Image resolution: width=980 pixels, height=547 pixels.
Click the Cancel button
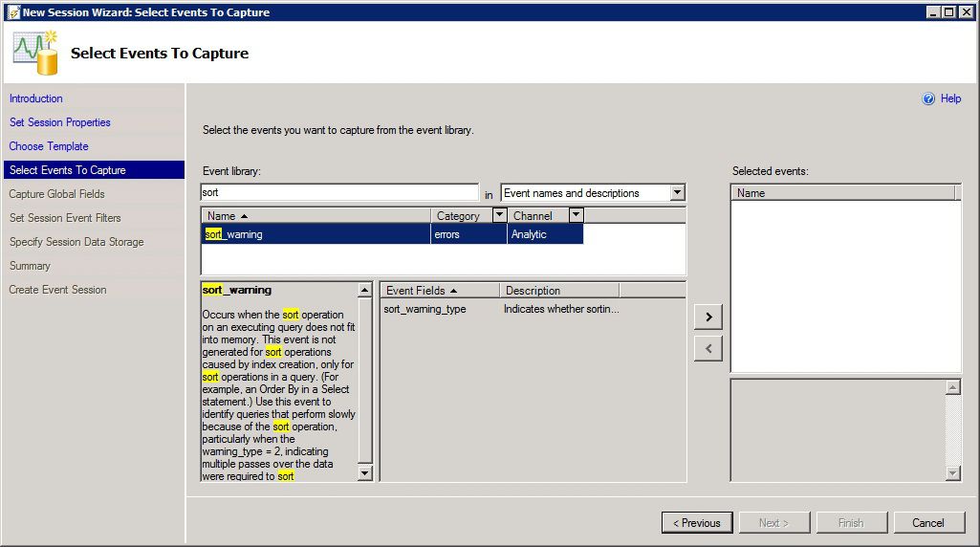pyautogui.click(x=928, y=523)
